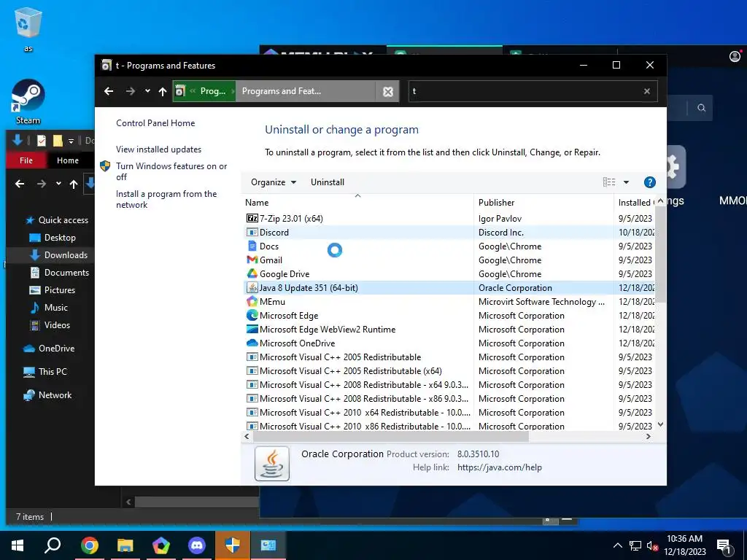Click the MEmu window search icon
Viewport: 747px width, 560px height.
[701, 108]
